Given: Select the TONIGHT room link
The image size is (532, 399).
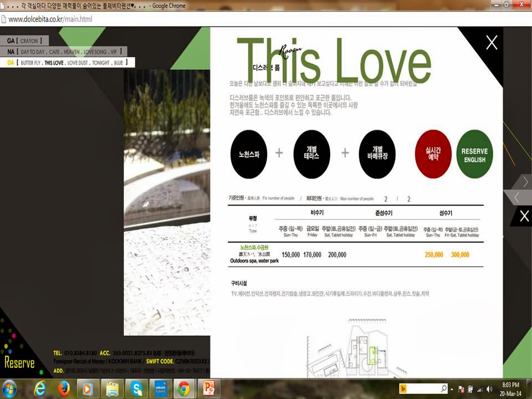Looking at the screenshot, I should [x=101, y=63].
